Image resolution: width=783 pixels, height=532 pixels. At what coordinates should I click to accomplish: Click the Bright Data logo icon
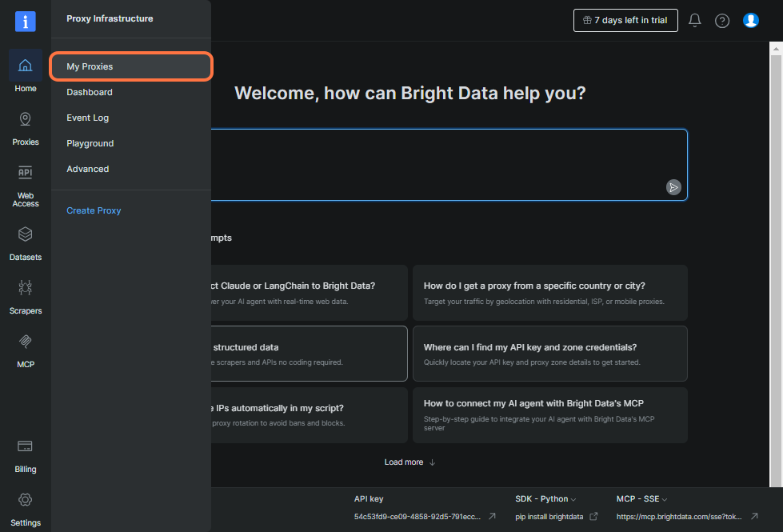(25, 22)
